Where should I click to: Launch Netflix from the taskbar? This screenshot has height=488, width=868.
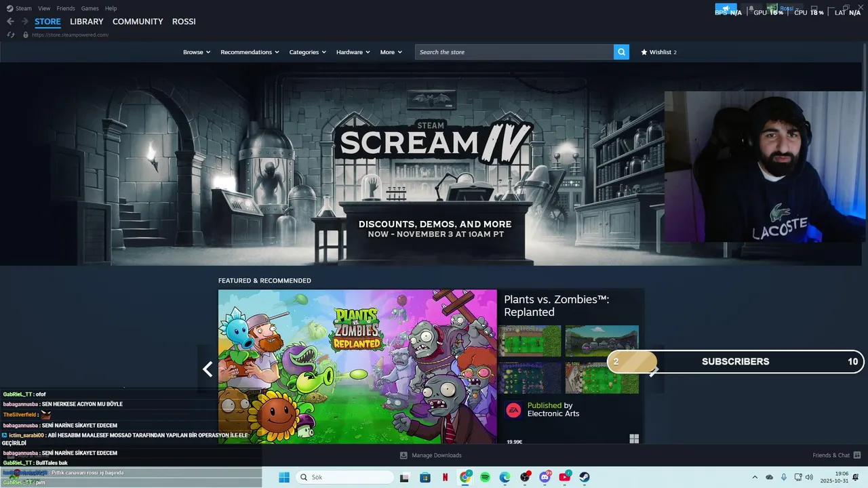(446, 477)
